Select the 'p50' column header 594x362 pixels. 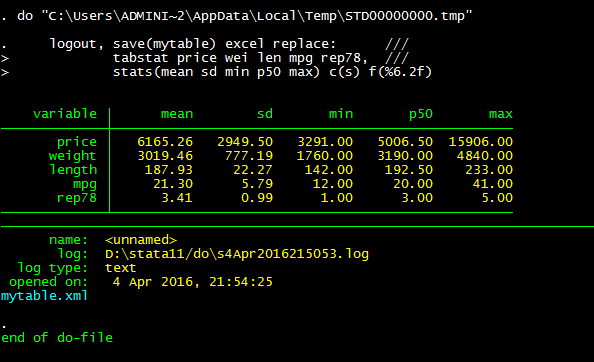tap(421, 114)
